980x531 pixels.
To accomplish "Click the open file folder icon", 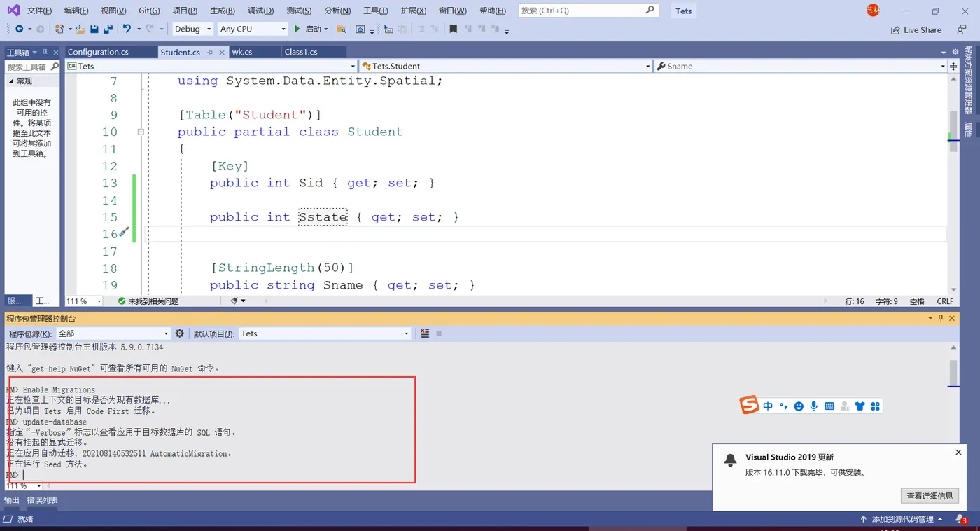I will point(80,29).
